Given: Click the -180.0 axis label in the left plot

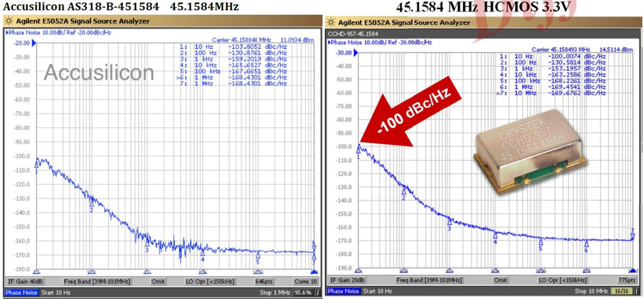Looking at the screenshot, I should [x=23, y=269].
